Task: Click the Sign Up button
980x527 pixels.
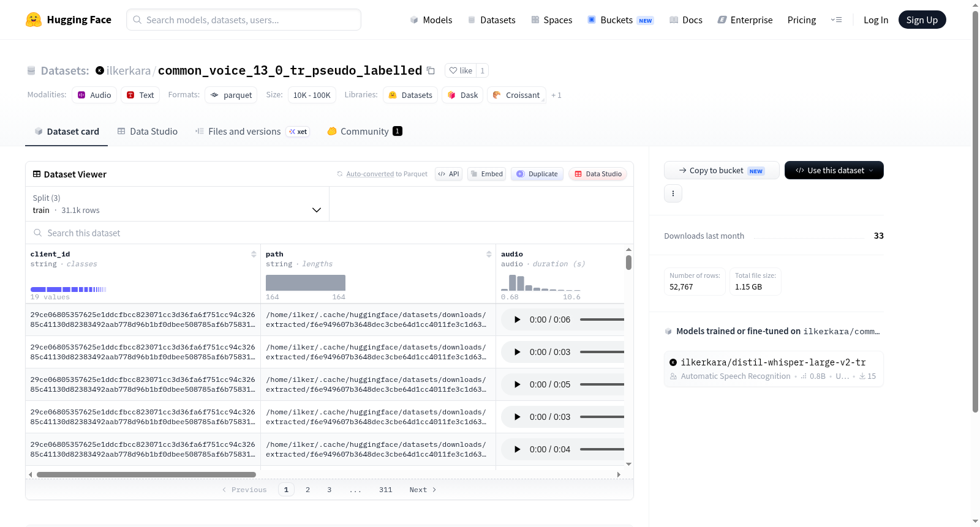Action: pos(922,20)
